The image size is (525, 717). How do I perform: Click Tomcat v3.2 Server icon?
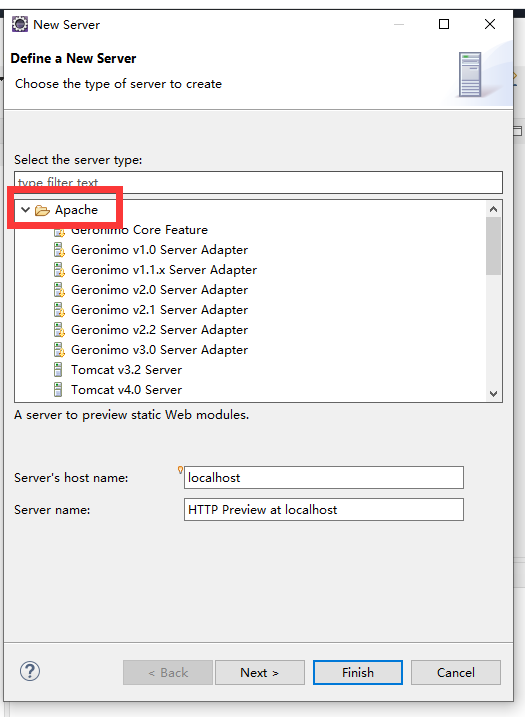point(58,369)
